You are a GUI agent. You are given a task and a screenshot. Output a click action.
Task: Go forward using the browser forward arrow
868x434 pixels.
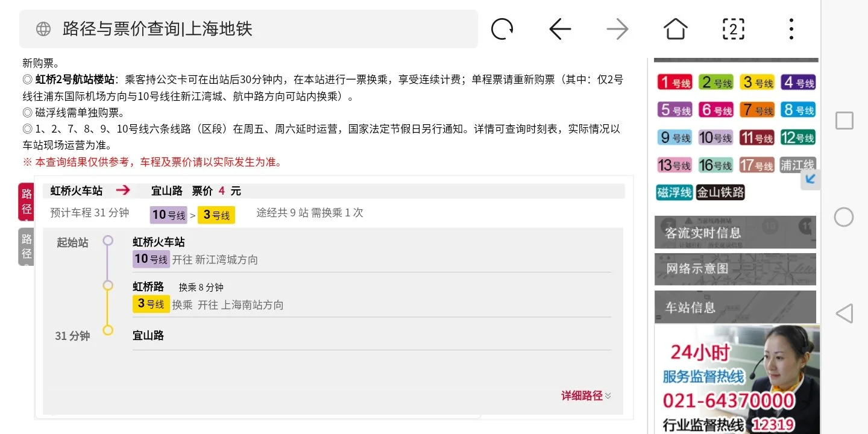coord(617,29)
